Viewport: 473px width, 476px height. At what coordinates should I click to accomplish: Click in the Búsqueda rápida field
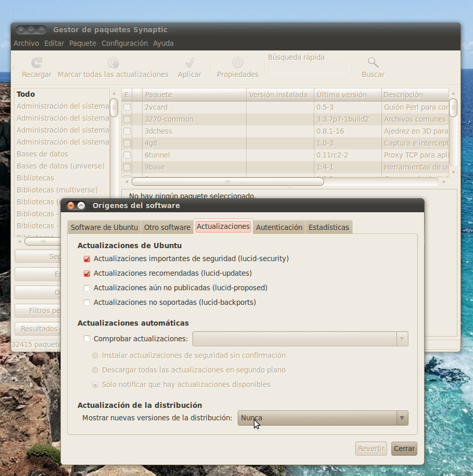[x=309, y=68]
